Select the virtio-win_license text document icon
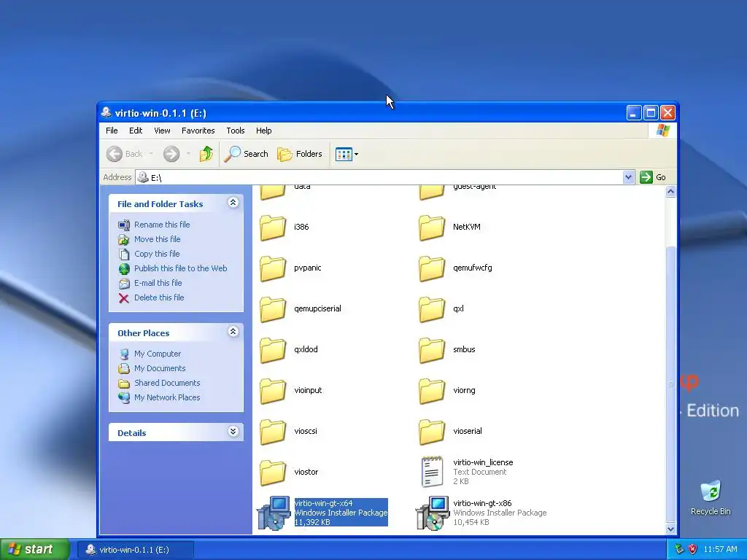This screenshot has width=747, height=560. point(432,472)
